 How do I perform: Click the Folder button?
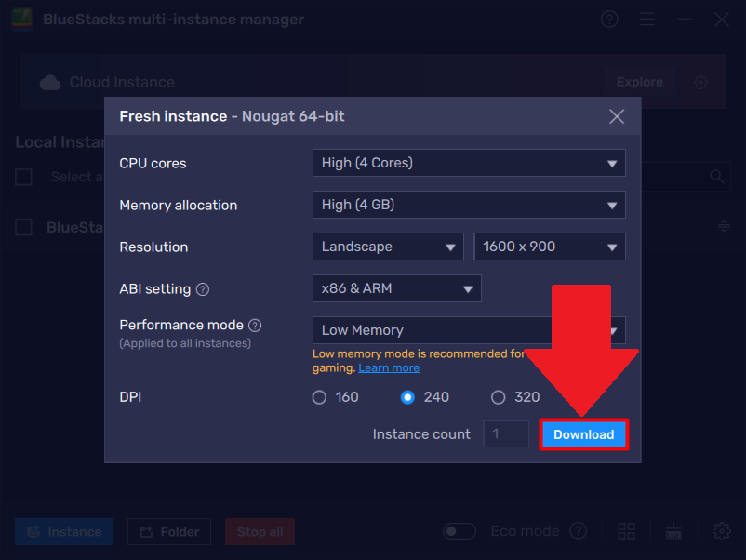pos(169,531)
